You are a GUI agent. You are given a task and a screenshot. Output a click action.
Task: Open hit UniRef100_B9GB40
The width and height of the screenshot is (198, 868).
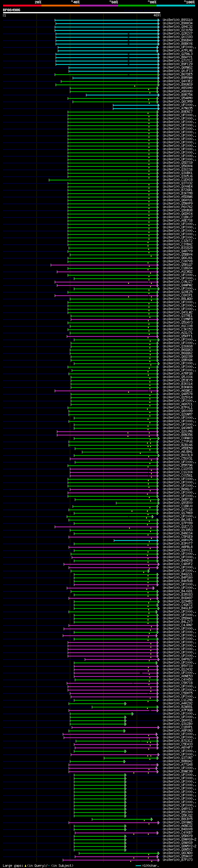(x=177, y=40)
